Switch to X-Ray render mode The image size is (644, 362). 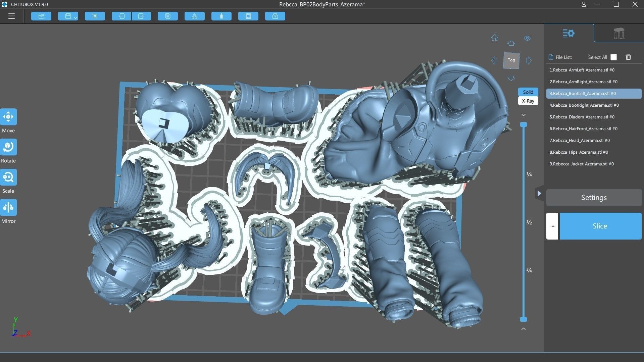(528, 101)
